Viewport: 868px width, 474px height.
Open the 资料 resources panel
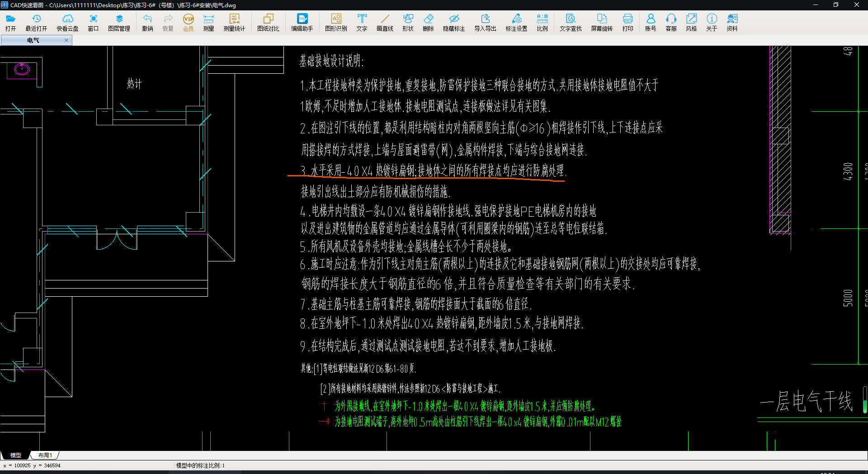click(x=732, y=22)
